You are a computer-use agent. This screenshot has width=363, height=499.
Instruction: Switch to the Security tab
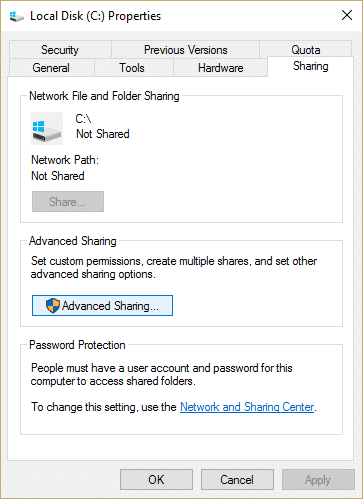point(60,50)
